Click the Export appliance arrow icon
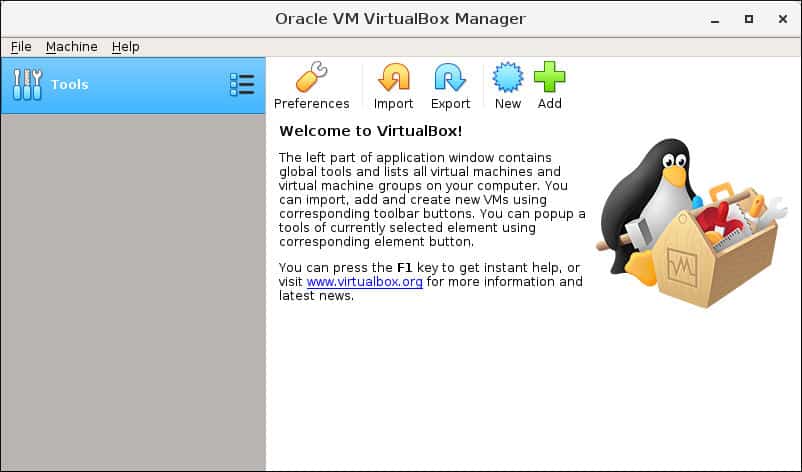802x472 pixels. click(450, 77)
